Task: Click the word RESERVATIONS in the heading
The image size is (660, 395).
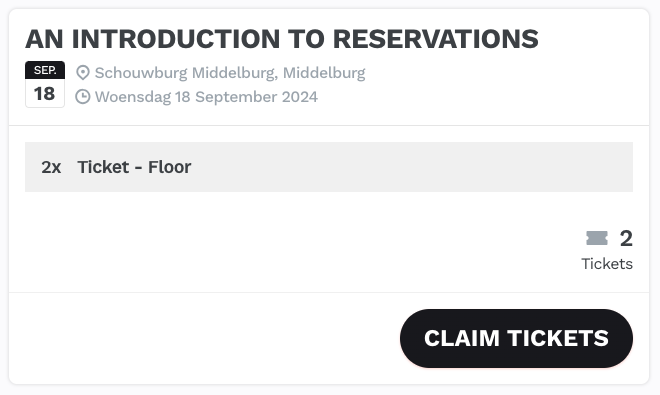Action: pyautogui.click(x=435, y=39)
